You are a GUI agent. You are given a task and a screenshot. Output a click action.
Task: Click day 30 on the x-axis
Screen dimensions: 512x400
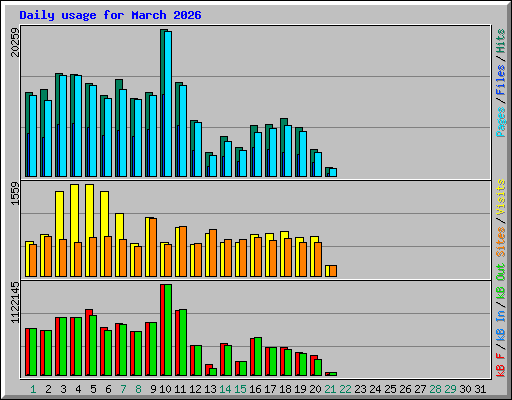click(x=465, y=389)
